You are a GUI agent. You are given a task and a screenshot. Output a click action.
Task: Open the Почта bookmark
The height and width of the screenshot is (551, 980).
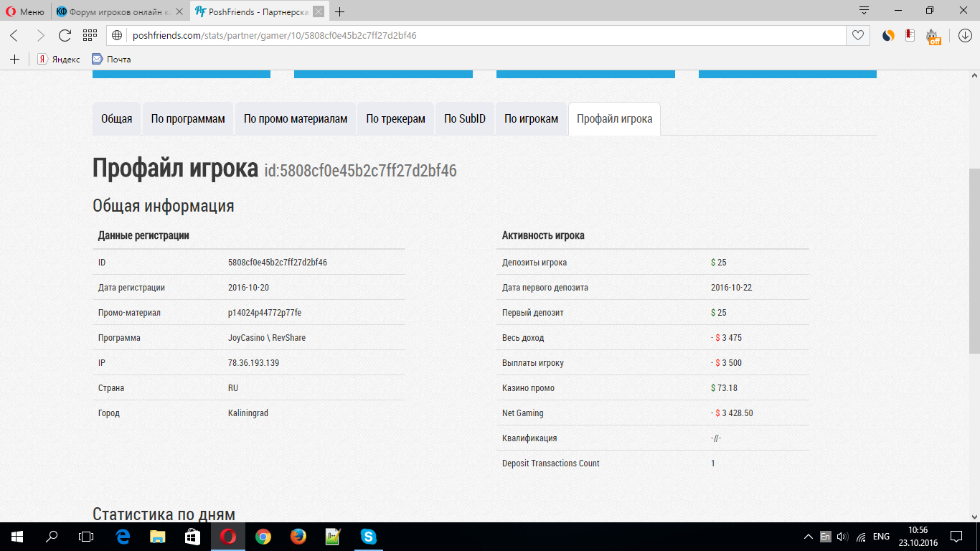coord(111,59)
